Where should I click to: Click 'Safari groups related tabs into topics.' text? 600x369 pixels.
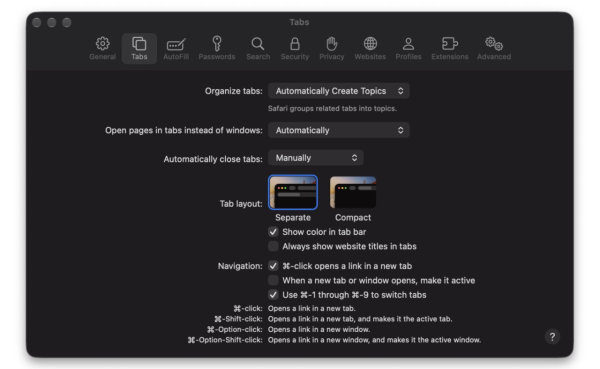click(x=332, y=109)
